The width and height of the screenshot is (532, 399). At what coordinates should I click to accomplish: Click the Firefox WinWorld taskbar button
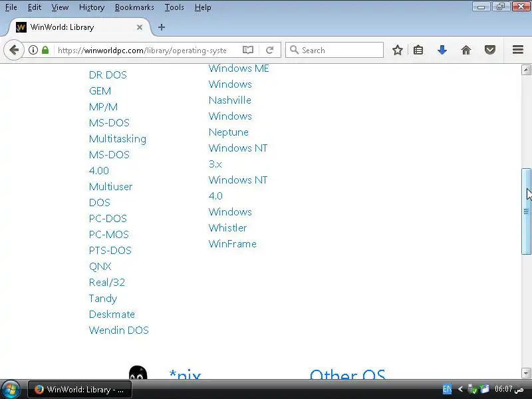[x=80, y=389]
